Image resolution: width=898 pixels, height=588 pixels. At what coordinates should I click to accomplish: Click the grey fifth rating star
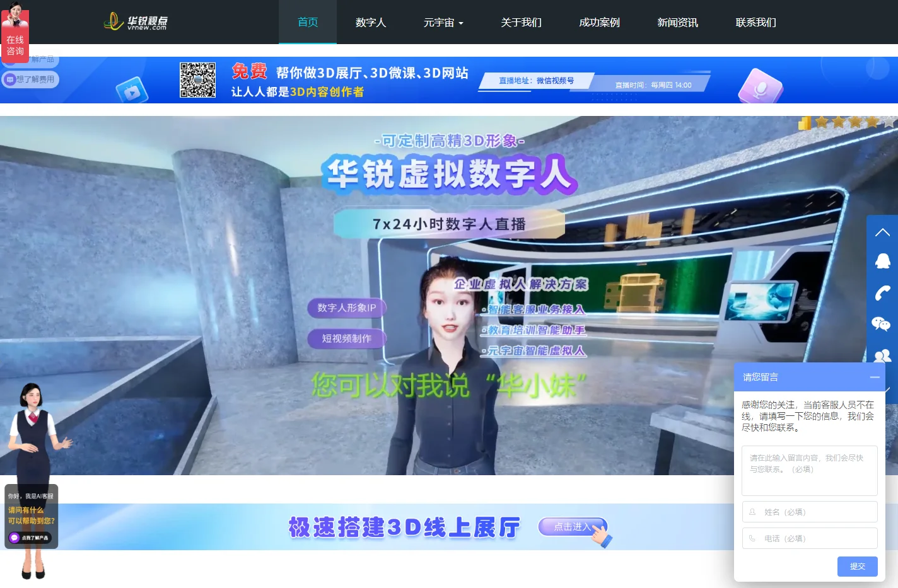tap(889, 122)
